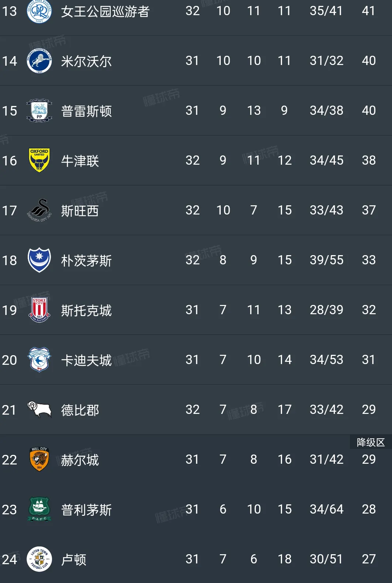Tap the Plymouth Argyle green crest

coord(39,510)
